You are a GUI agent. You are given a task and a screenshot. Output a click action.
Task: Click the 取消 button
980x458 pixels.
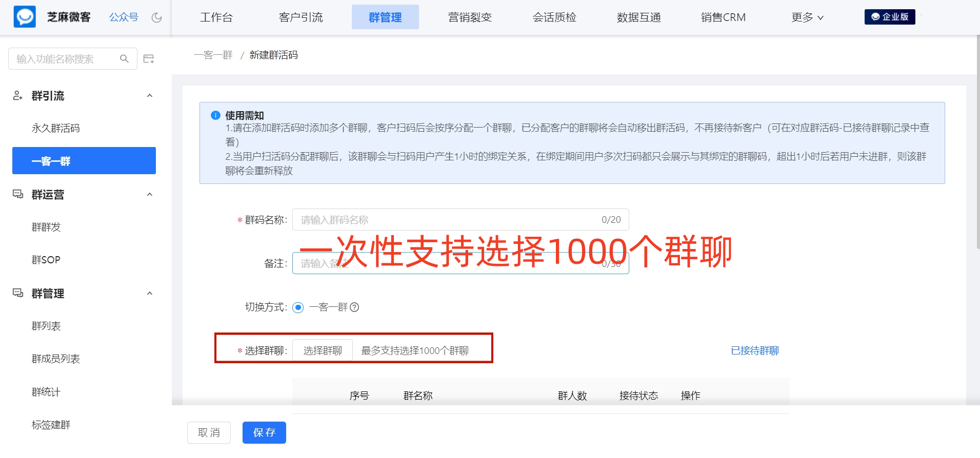209,432
